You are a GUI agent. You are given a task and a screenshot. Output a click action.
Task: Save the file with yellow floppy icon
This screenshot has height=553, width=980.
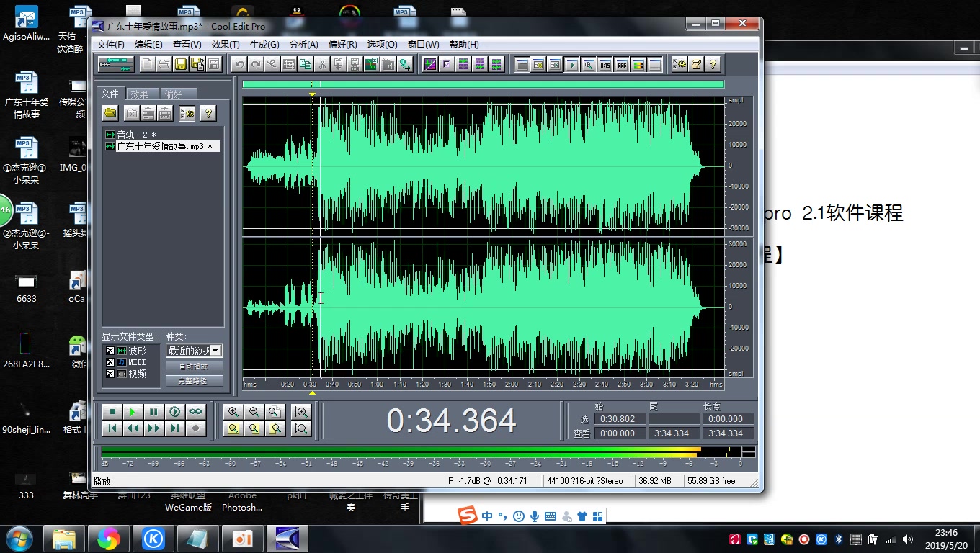pyautogui.click(x=180, y=64)
